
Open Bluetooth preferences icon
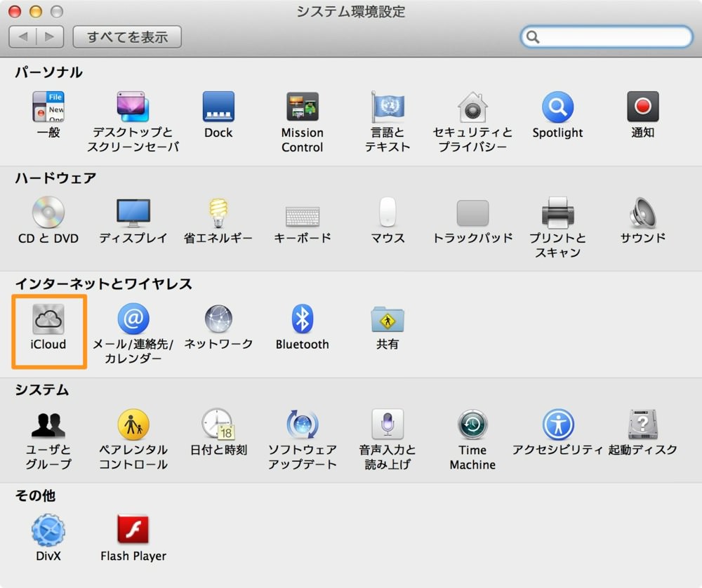[x=303, y=319]
